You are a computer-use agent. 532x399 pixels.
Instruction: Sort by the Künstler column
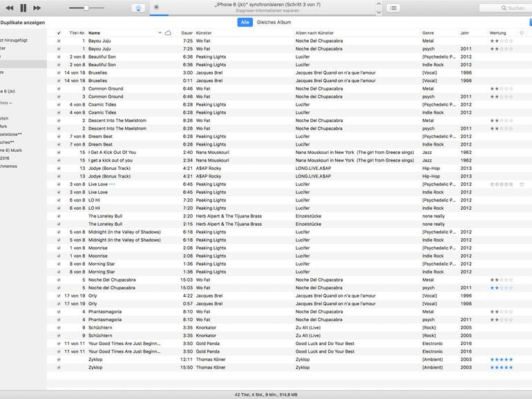204,33
